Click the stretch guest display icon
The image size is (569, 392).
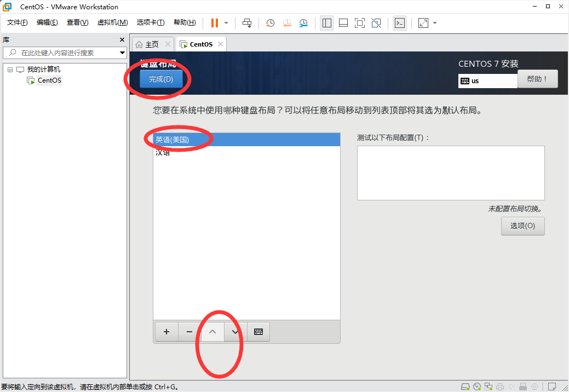pyautogui.click(x=423, y=23)
